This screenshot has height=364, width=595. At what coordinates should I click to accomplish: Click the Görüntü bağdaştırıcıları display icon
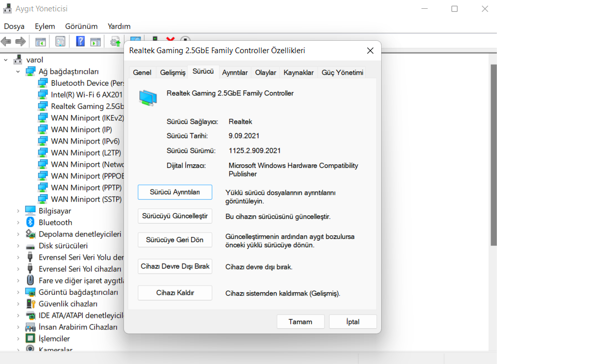30,292
